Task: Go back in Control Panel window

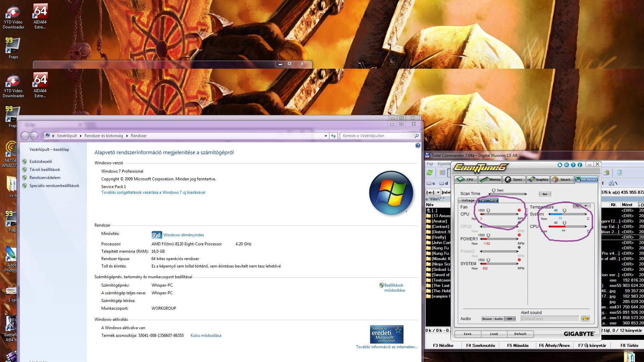Action: point(25,136)
